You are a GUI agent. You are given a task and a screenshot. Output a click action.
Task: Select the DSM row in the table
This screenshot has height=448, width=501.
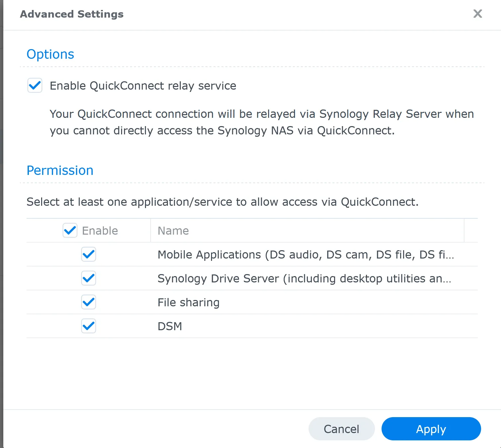point(170,326)
